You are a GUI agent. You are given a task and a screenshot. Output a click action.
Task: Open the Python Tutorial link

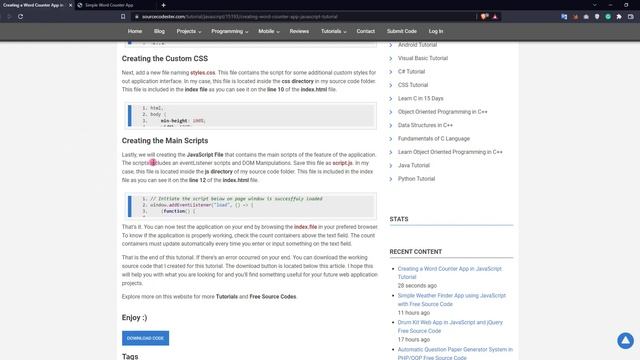point(416,179)
